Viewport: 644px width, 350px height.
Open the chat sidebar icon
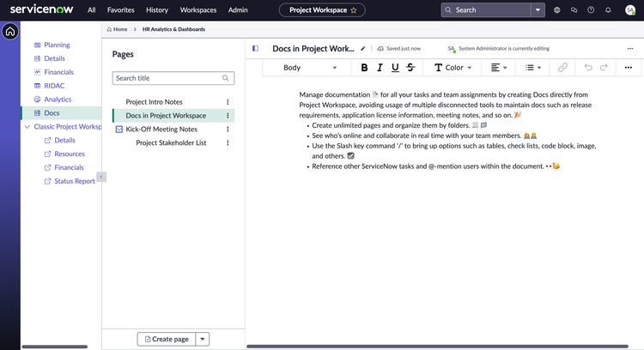coord(574,9)
